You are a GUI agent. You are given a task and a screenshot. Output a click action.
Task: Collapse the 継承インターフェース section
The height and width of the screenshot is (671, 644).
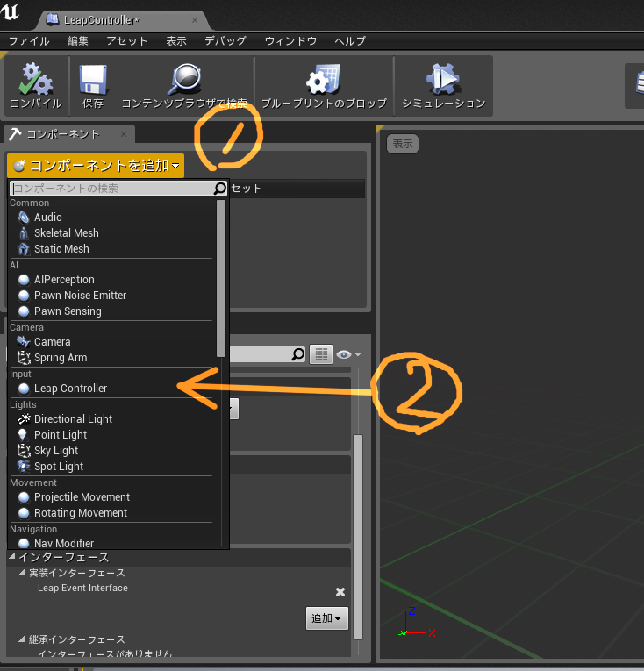22,639
